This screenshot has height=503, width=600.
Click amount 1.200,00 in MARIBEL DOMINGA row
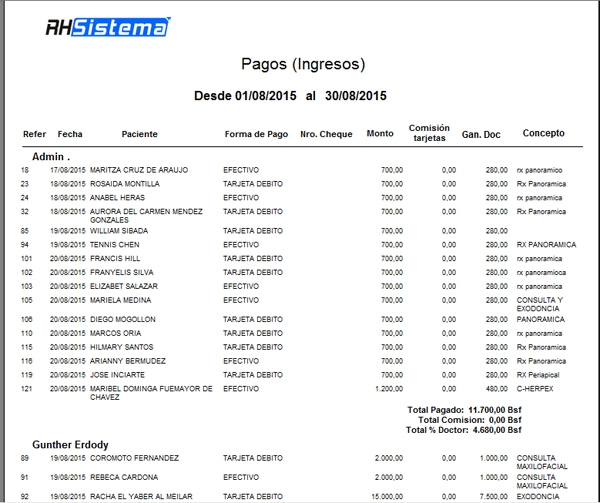point(389,389)
